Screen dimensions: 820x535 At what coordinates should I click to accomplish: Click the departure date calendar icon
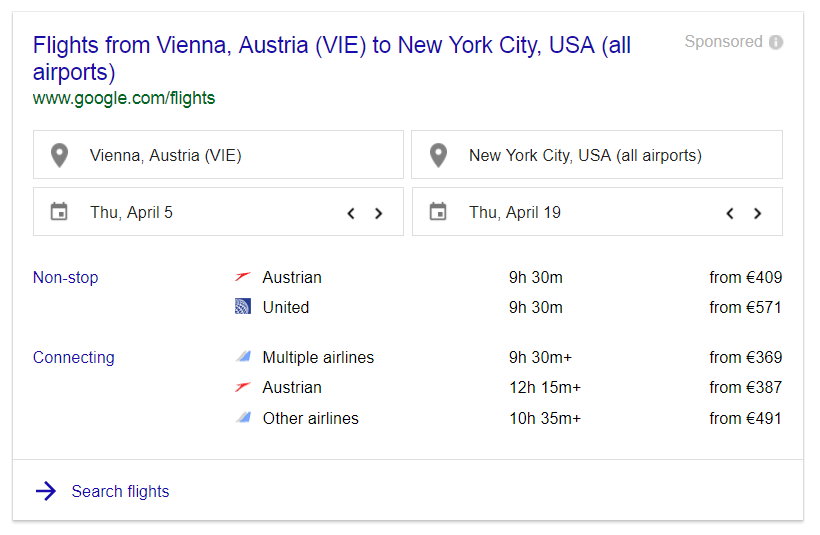[x=59, y=212]
